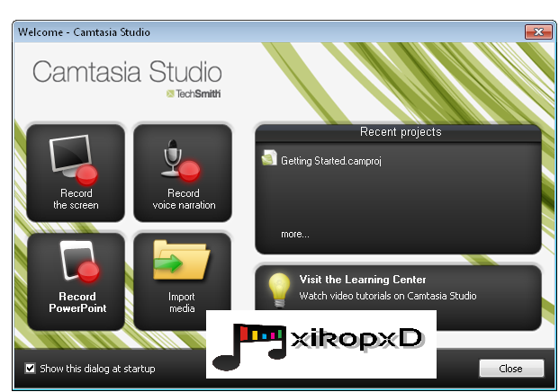The height and width of the screenshot is (392, 559).
Task: Click the Close button at the bottom
Action: [x=511, y=368]
